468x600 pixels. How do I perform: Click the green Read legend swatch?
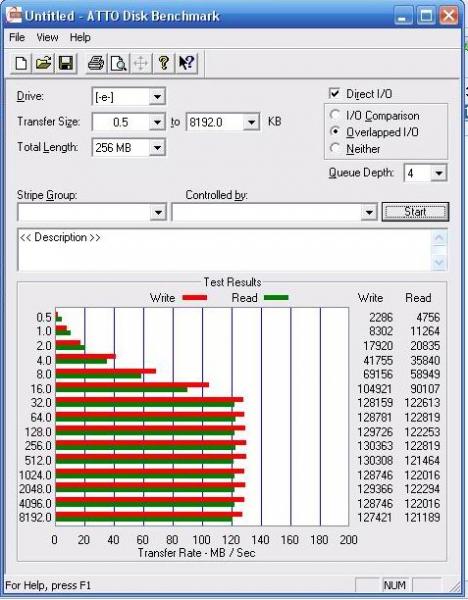coord(276,298)
